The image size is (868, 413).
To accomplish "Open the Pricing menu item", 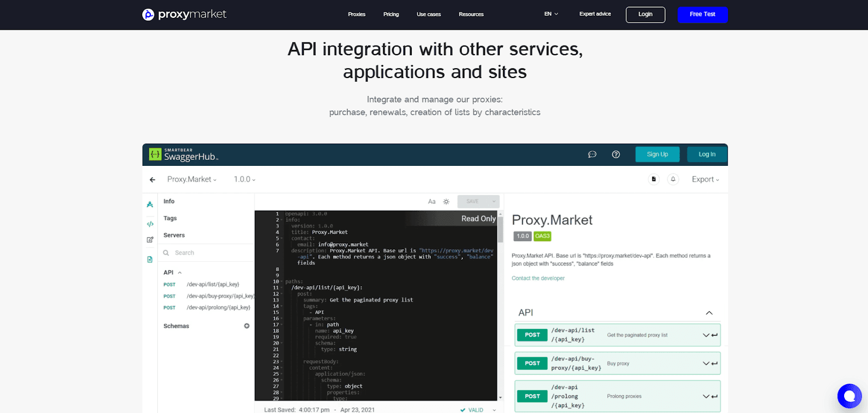I will tap(391, 14).
